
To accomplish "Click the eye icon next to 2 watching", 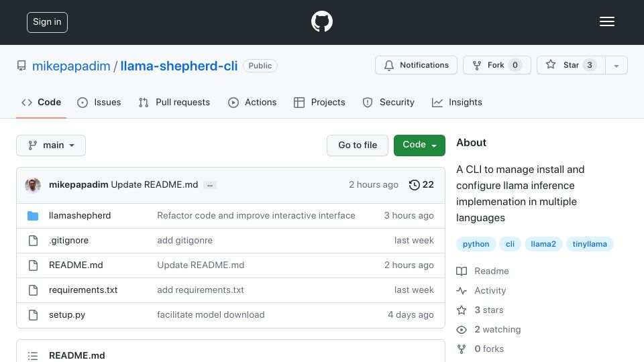I will [462, 330].
